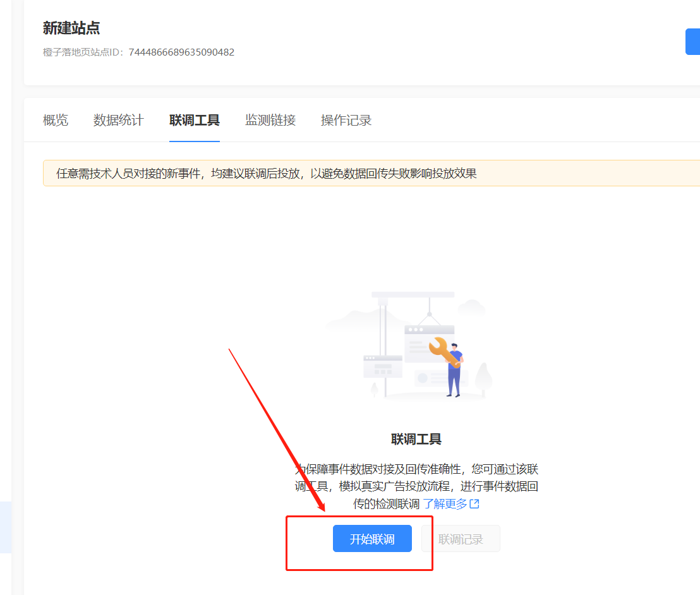Click the 橙子落地页站点ID number
This screenshot has height=595, width=700.
click(x=181, y=52)
